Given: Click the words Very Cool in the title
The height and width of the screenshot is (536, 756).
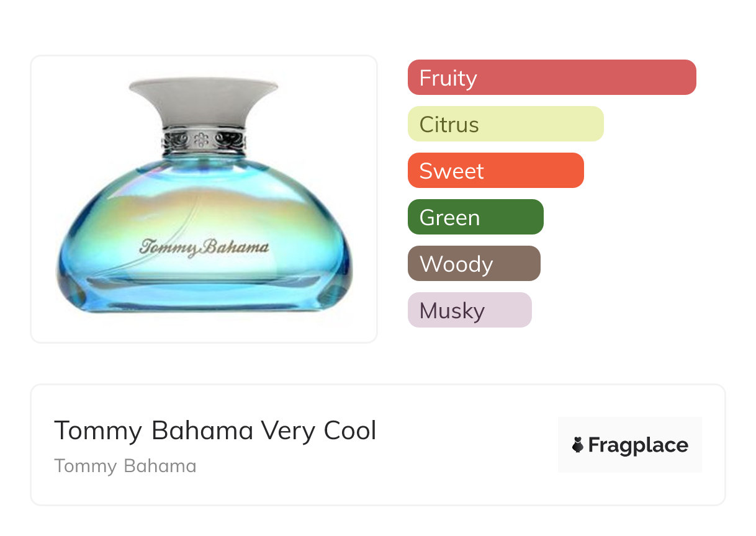Looking at the screenshot, I should [x=318, y=431].
